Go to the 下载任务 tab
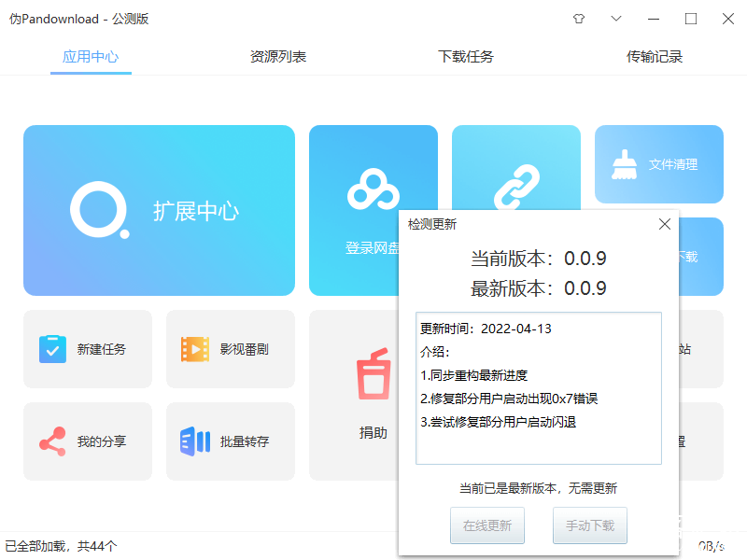 pos(466,57)
